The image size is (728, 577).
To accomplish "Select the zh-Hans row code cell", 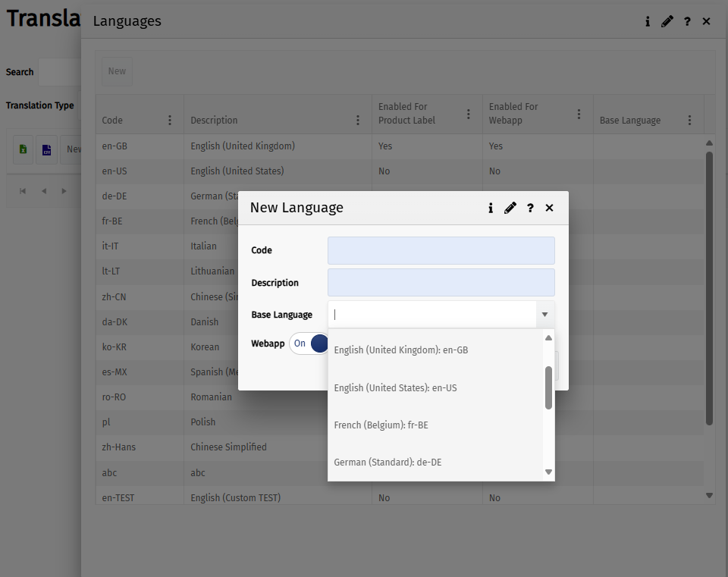I will click(140, 447).
